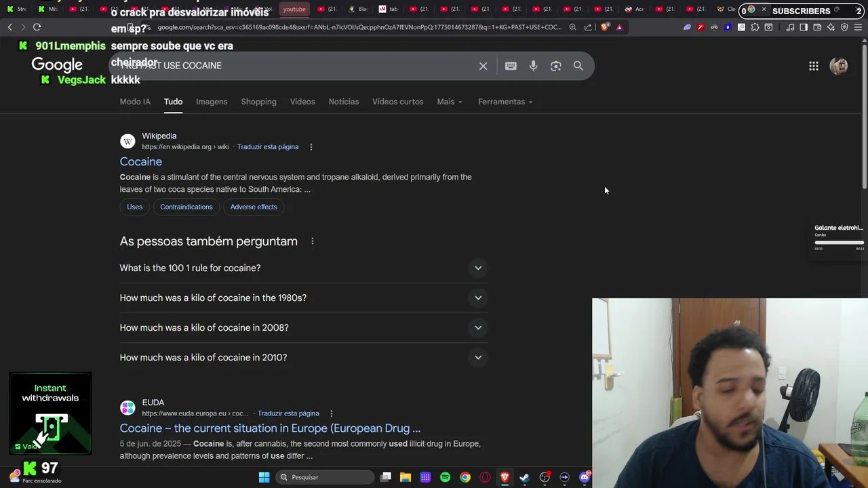Click the 'Contraindications' chip
Screen dimensions: 868x488
pyautogui.click(x=186, y=207)
